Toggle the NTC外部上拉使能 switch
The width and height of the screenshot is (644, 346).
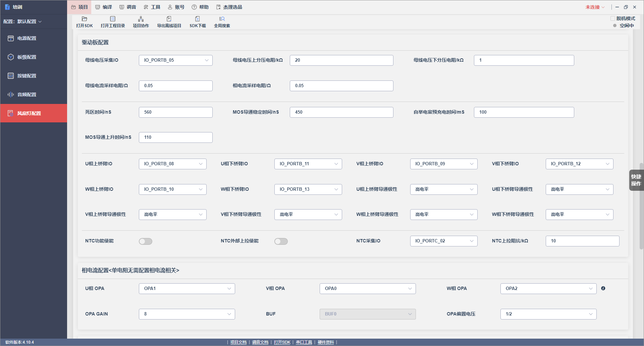[281, 241]
